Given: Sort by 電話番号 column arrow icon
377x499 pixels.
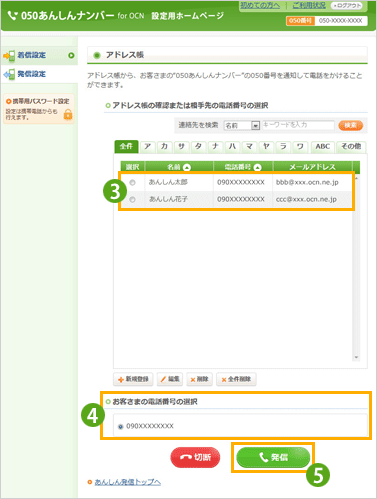Looking at the screenshot, I should click(x=257, y=167).
